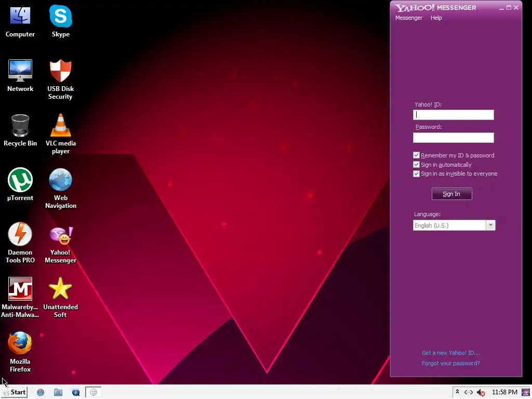The width and height of the screenshot is (532, 399).
Task: Click the Sign In button
Action: pyautogui.click(x=451, y=194)
